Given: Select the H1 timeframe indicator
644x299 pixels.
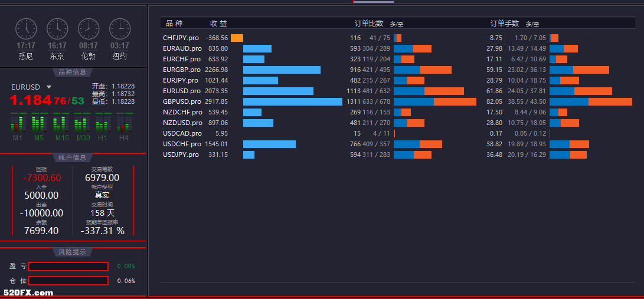Looking at the screenshot, I should point(103,126).
